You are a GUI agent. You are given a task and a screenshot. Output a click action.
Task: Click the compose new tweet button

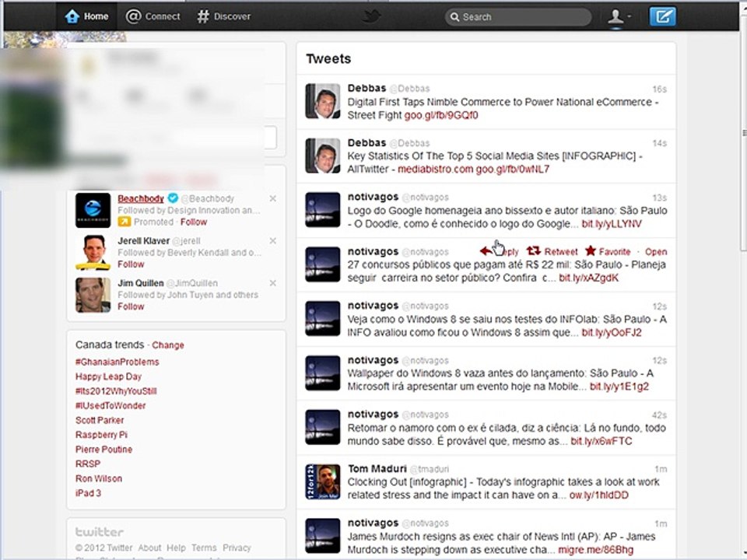(x=663, y=16)
